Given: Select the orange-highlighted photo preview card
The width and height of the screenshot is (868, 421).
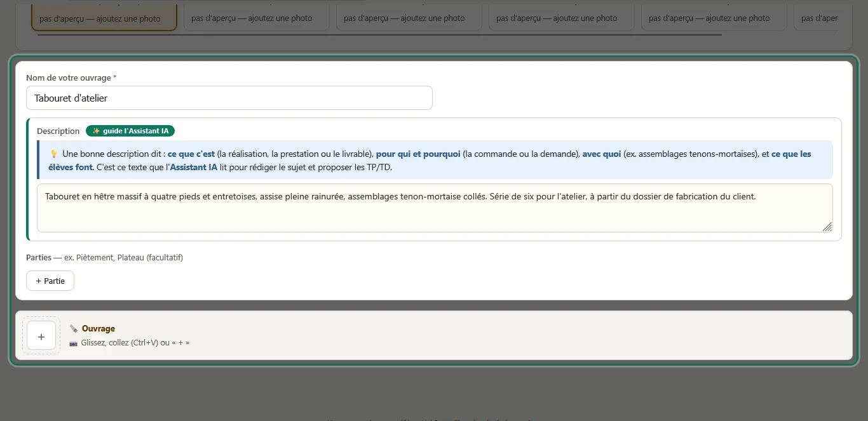Looking at the screenshot, I should pos(104,17).
